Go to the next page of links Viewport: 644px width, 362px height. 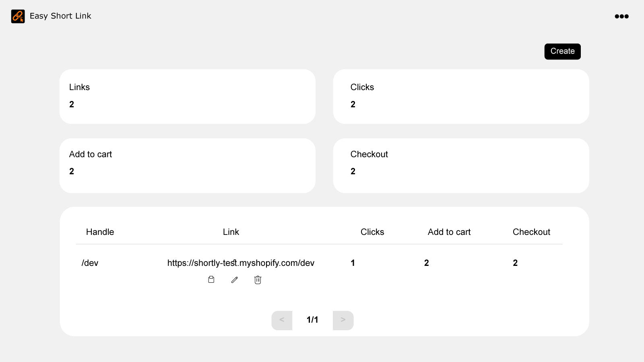coord(343,320)
